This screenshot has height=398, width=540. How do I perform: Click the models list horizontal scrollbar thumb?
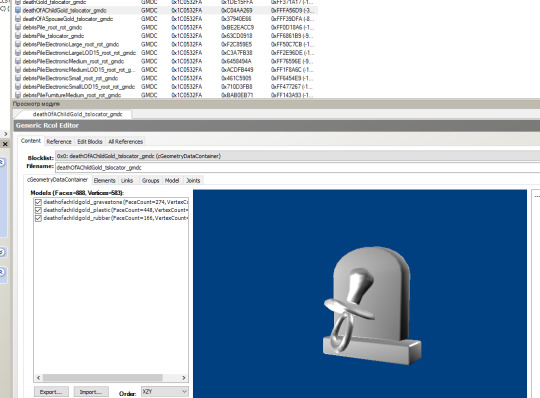click(x=103, y=378)
